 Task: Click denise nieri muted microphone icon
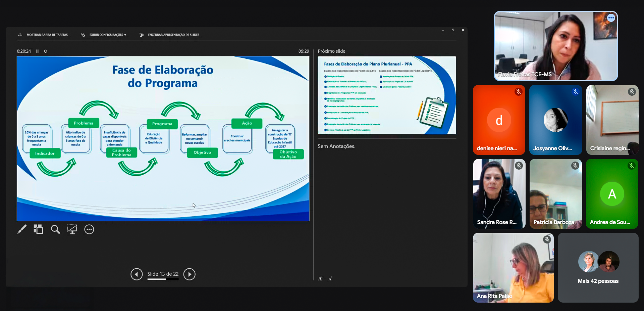519,92
